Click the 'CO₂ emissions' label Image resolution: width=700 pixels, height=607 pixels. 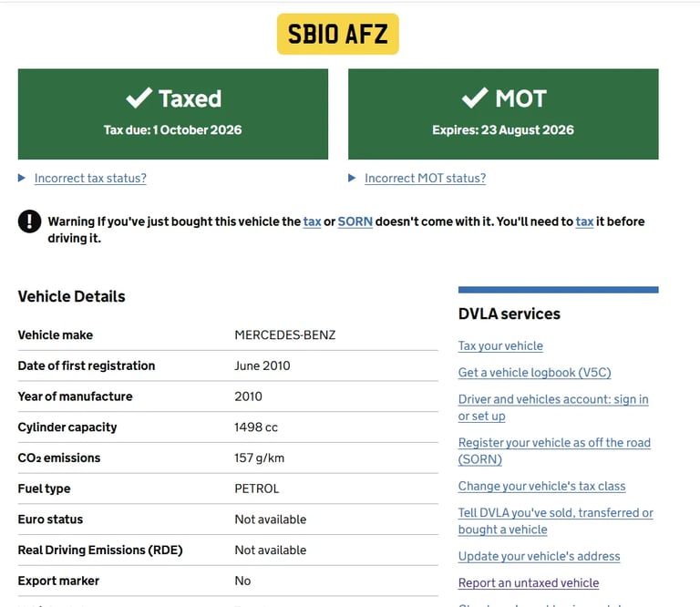[59, 458]
